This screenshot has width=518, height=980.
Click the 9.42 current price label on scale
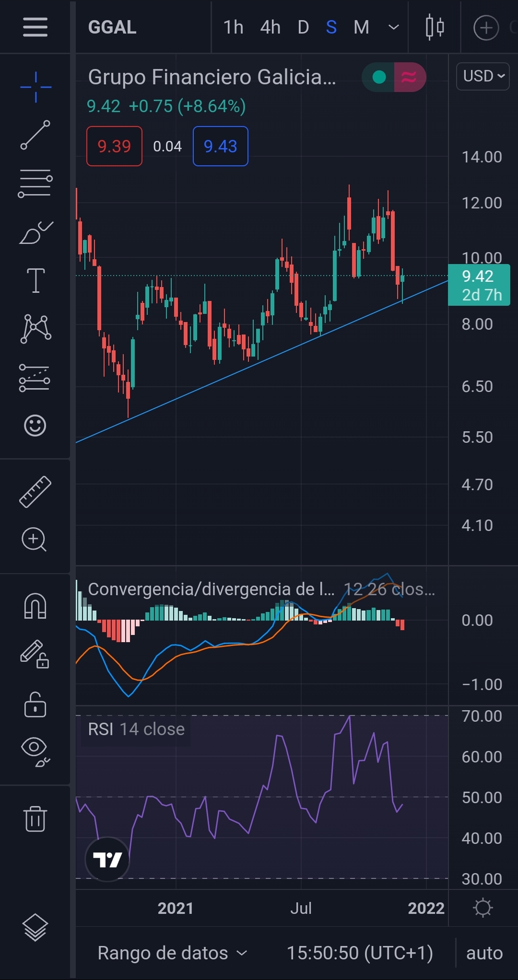coord(479,285)
